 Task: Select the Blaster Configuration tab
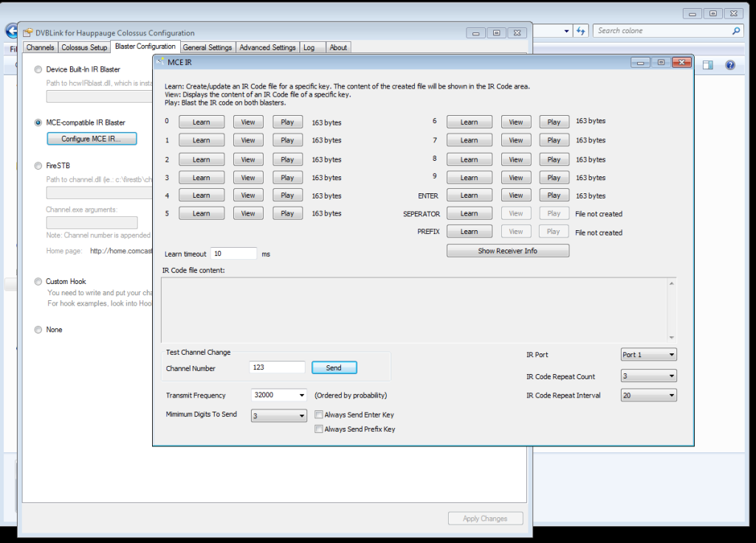click(145, 46)
